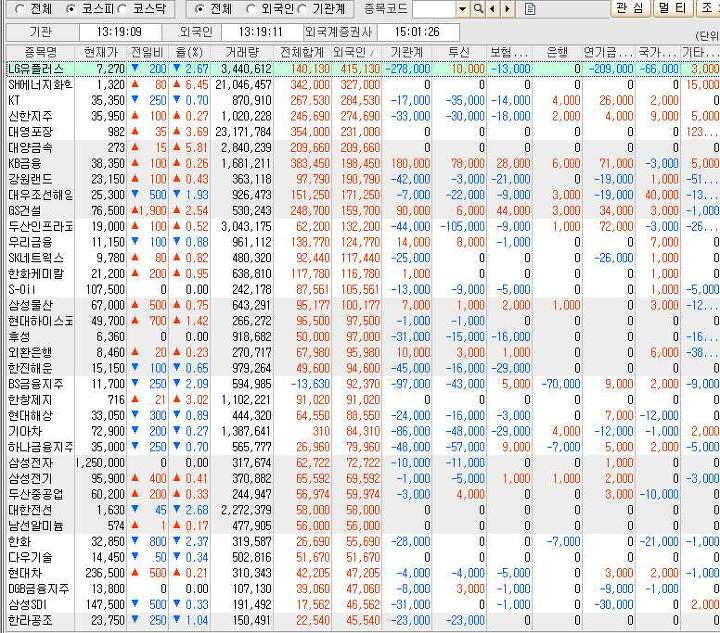
Task: Choose the 기관계 investor radio button
Action: [302, 9]
